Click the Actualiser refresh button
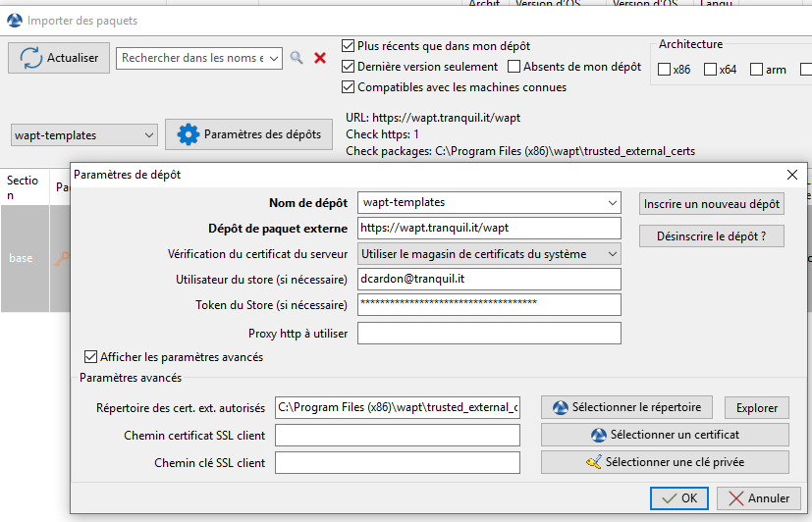Screen dimensions: 812x522 coord(59,58)
